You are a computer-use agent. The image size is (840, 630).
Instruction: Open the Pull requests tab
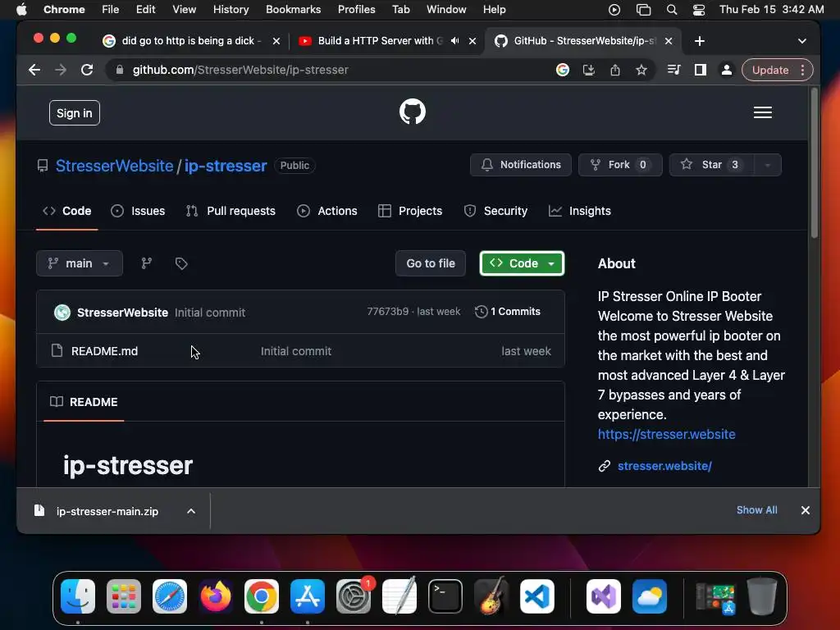tap(231, 211)
